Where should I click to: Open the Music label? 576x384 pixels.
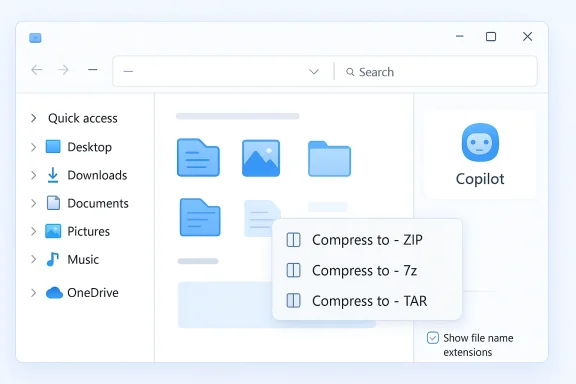click(83, 259)
